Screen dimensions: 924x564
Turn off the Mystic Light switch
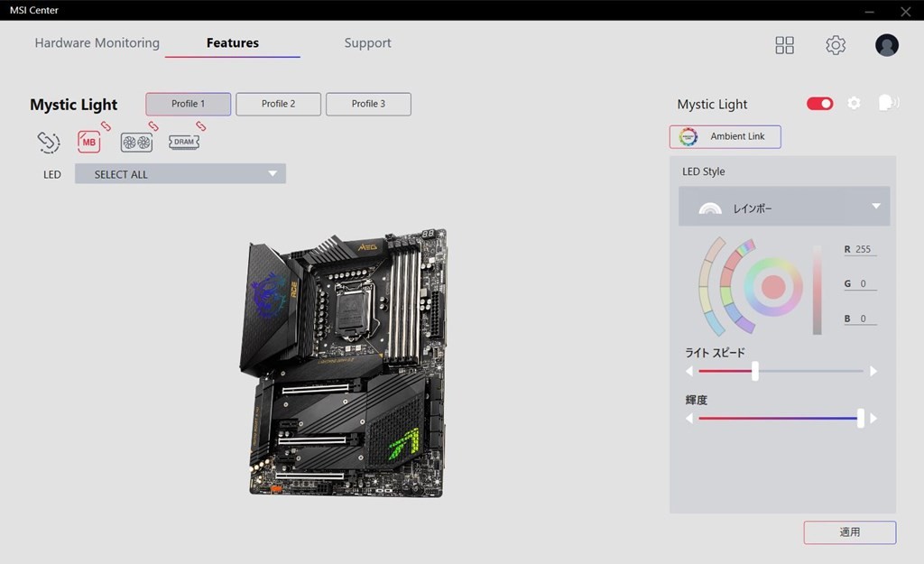point(819,104)
